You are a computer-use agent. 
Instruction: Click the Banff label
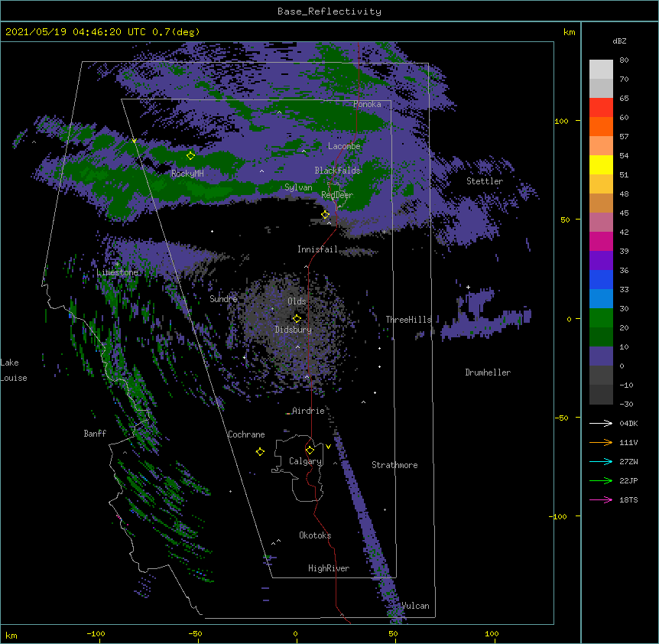pos(95,434)
